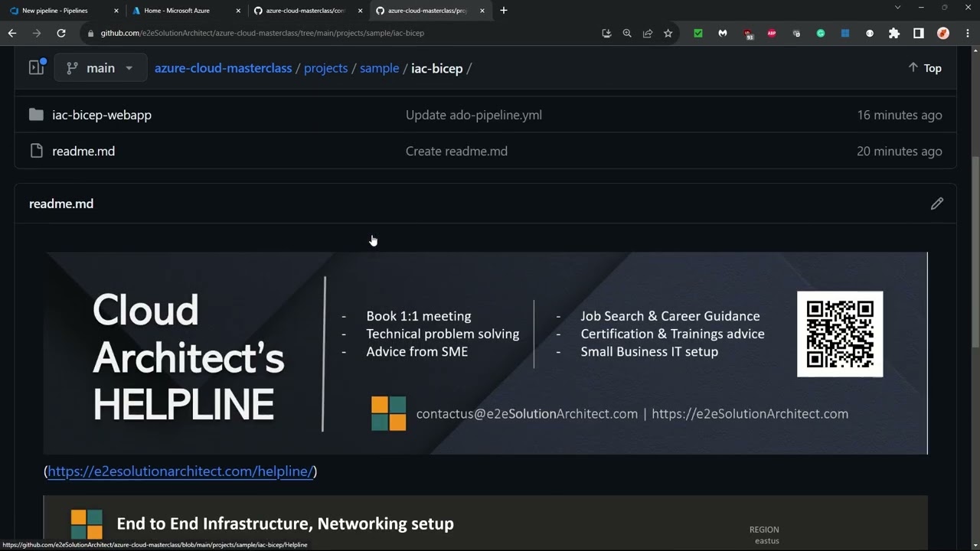The image size is (980, 551).
Task: Edit readme.md with the pencil icon
Action: (937, 204)
